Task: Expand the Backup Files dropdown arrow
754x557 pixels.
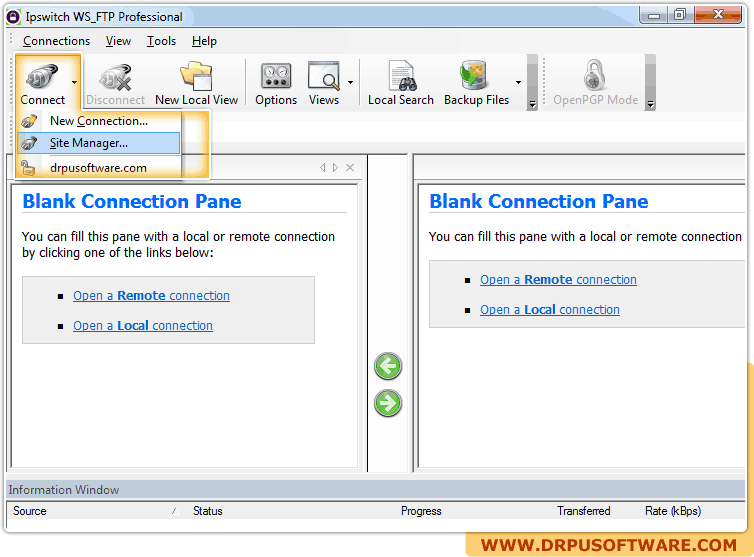Action: [x=518, y=82]
